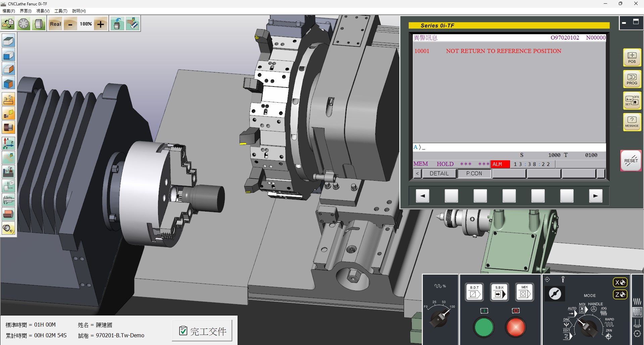
Task: Select the front-face blue cube view icon
Action: 8,55
